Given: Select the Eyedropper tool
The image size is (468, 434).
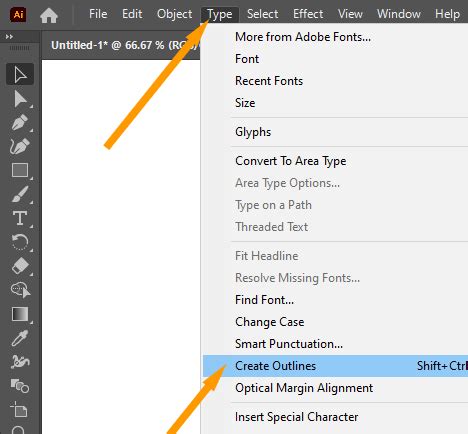Looking at the screenshot, I should (x=20, y=338).
